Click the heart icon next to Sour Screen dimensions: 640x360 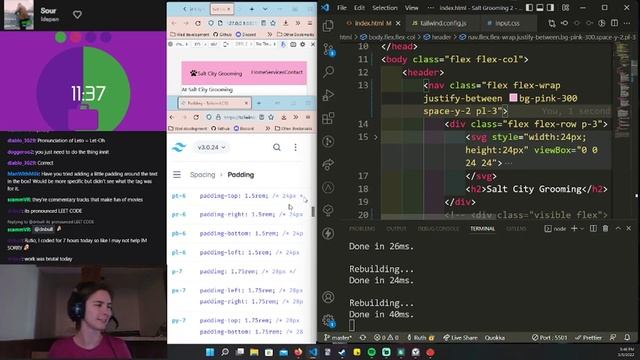pos(77,15)
